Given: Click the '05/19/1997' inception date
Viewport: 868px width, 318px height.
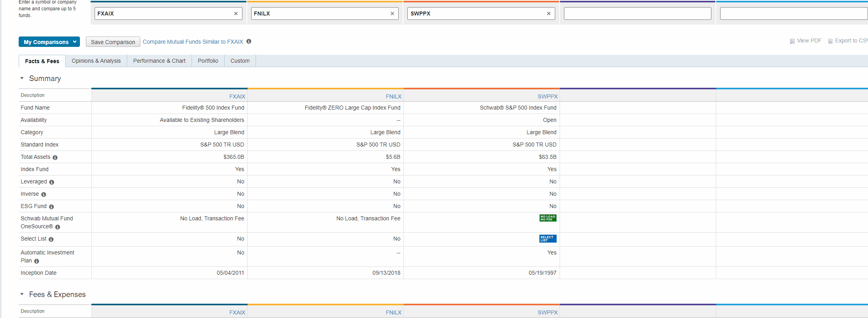Looking at the screenshot, I should pyautogui.click(x=542, y=273).
